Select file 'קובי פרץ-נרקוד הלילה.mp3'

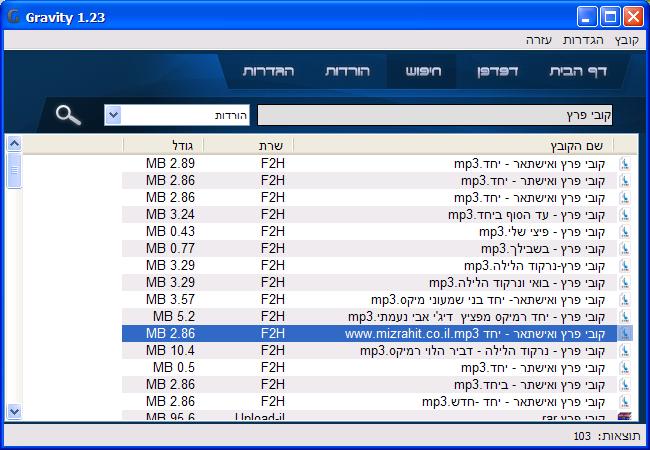535,266
